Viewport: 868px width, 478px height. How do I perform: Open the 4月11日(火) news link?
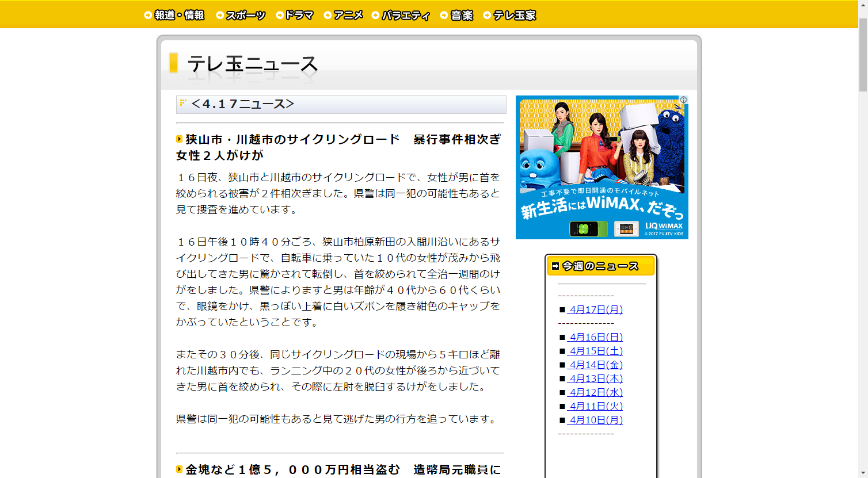point(596,406)
